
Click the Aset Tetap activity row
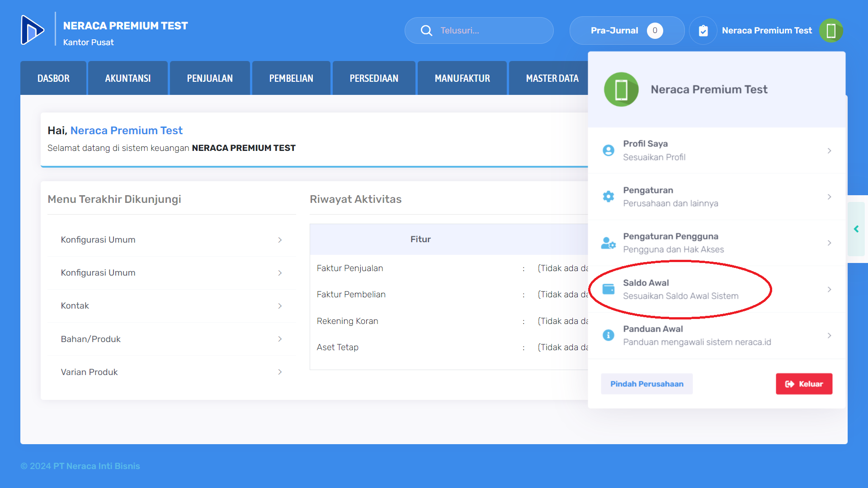[x=449, y=347]
